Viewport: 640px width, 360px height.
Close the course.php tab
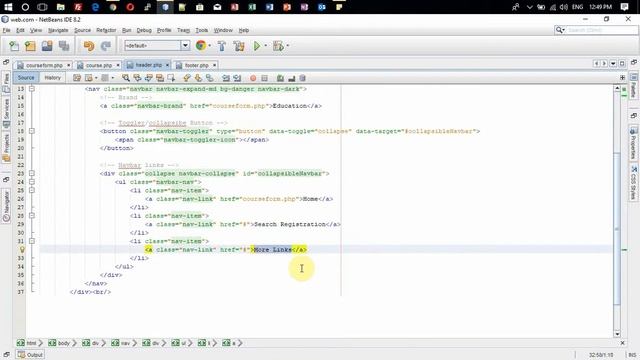(x=118, y=65)
